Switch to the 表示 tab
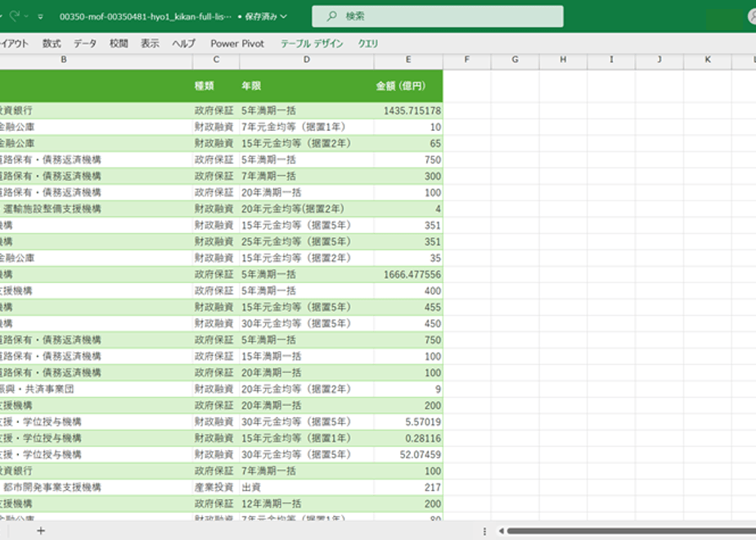756x540 pixels. [150, 43]
